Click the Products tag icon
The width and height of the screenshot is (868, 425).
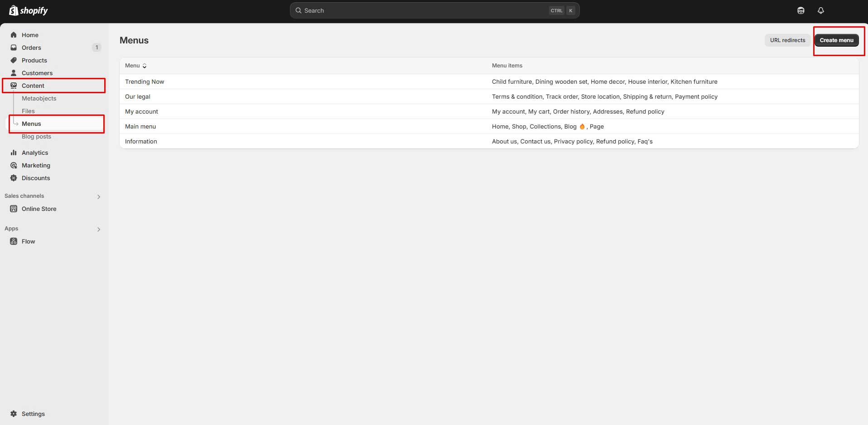pos(14,60)
